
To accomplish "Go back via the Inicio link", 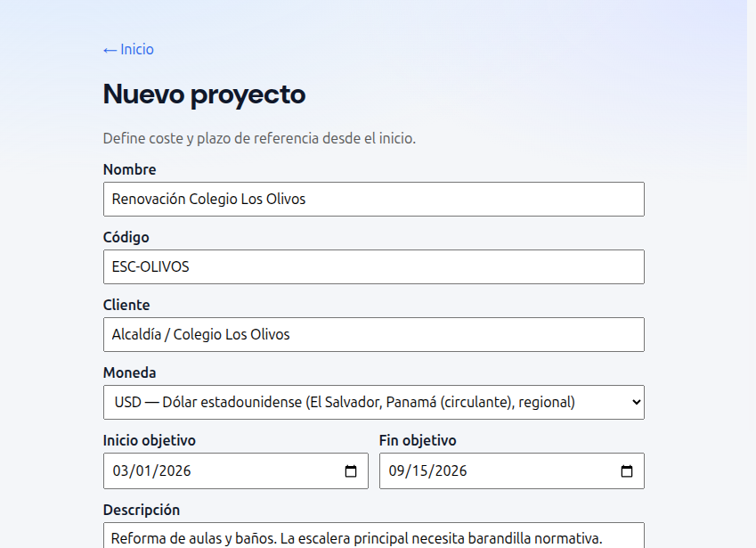I will [x=128, y=49].
